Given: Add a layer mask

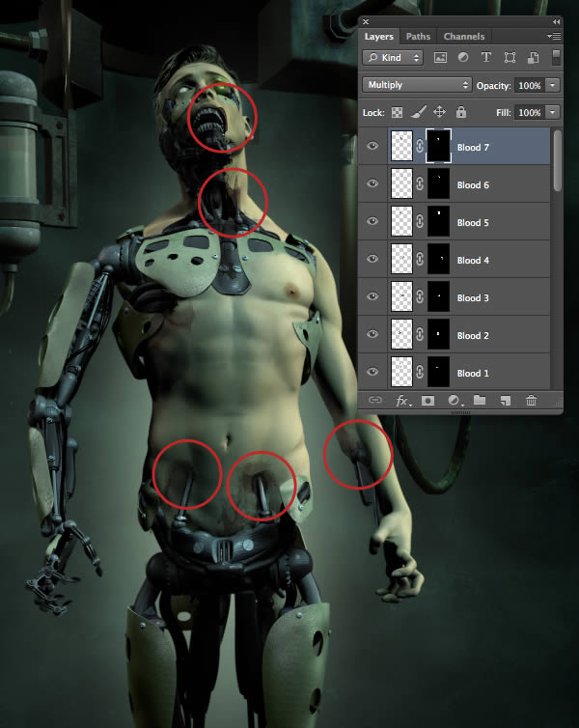Looking at the screenshot, I should (x=427, y=401).
